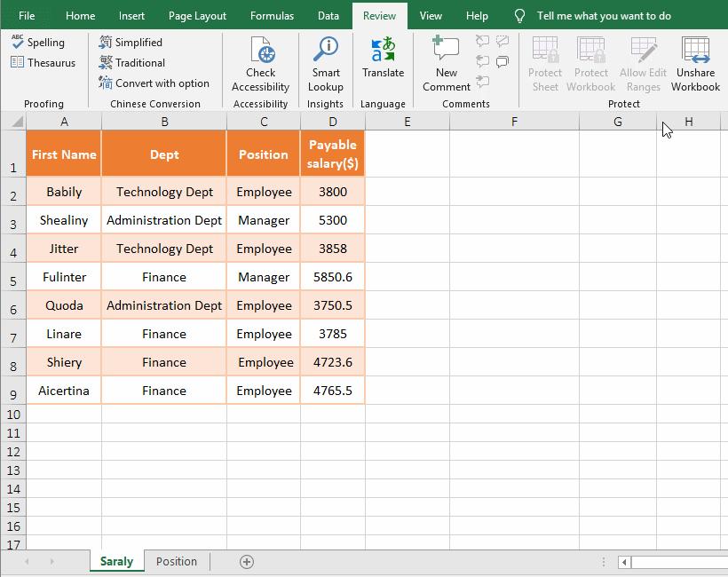Open the File menu
Screen dimensions: 728x577
tap(27, 16)
